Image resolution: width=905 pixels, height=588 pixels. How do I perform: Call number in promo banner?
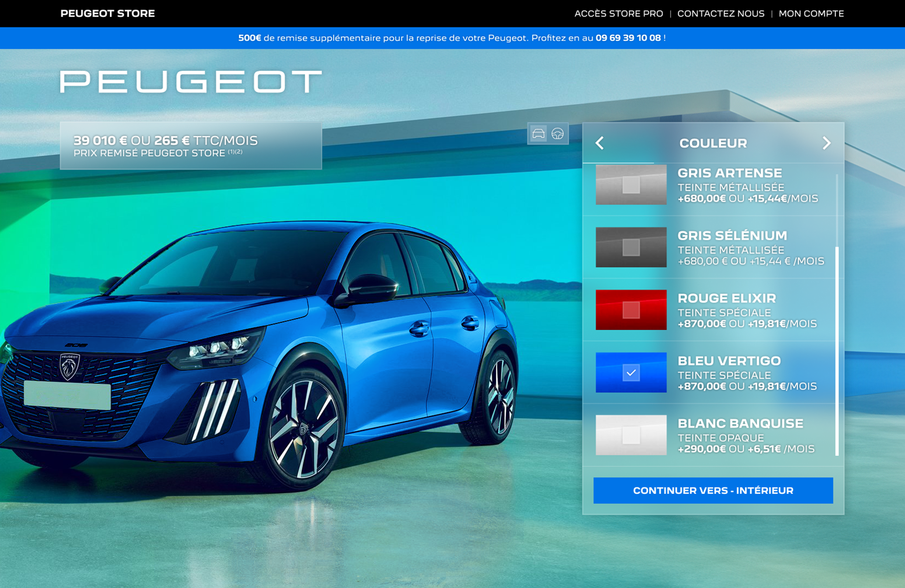[628, 38]
